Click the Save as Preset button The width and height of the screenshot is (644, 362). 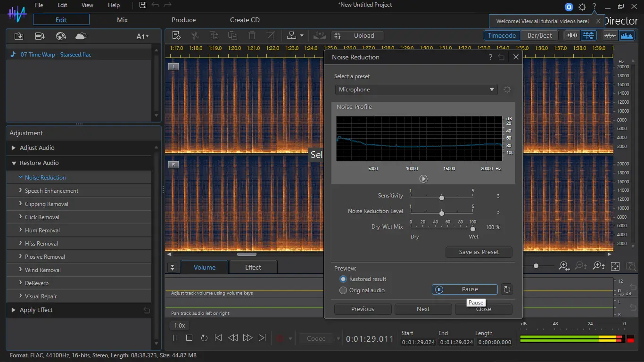click(x=479, y=252)
